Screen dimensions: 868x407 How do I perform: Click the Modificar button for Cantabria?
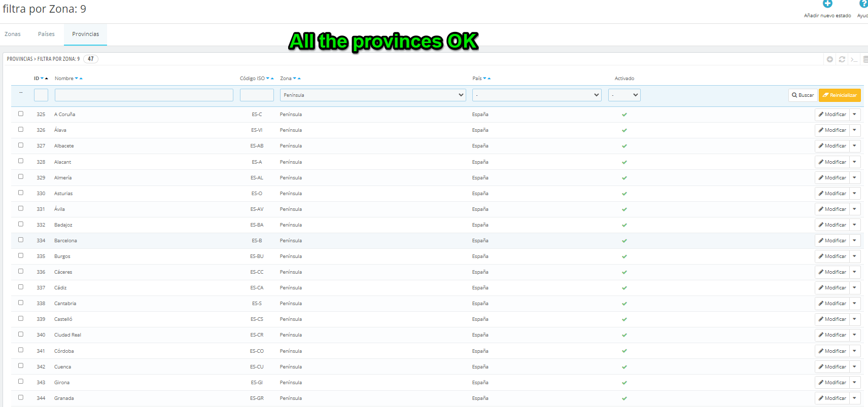coord(832,304)
